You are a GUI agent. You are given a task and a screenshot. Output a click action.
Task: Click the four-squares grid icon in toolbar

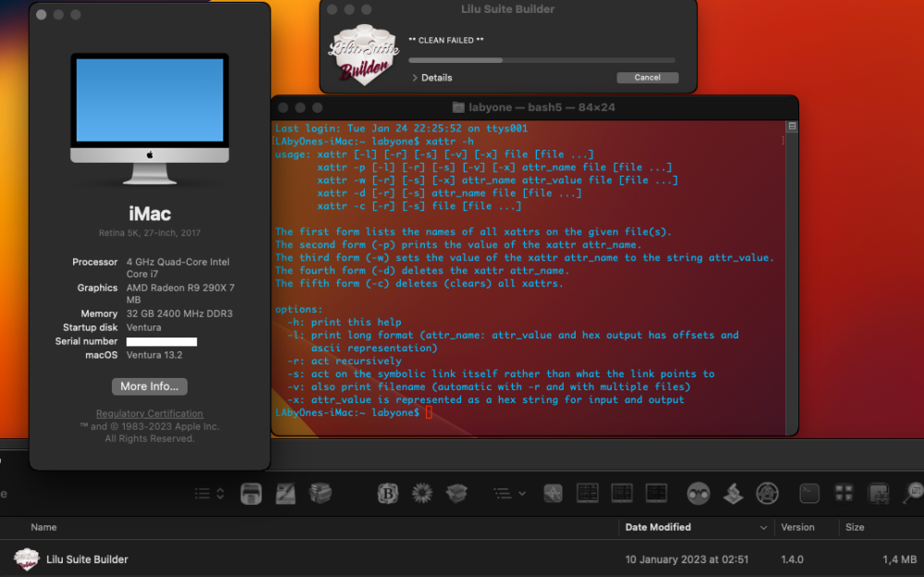click(x=844, y=493)
